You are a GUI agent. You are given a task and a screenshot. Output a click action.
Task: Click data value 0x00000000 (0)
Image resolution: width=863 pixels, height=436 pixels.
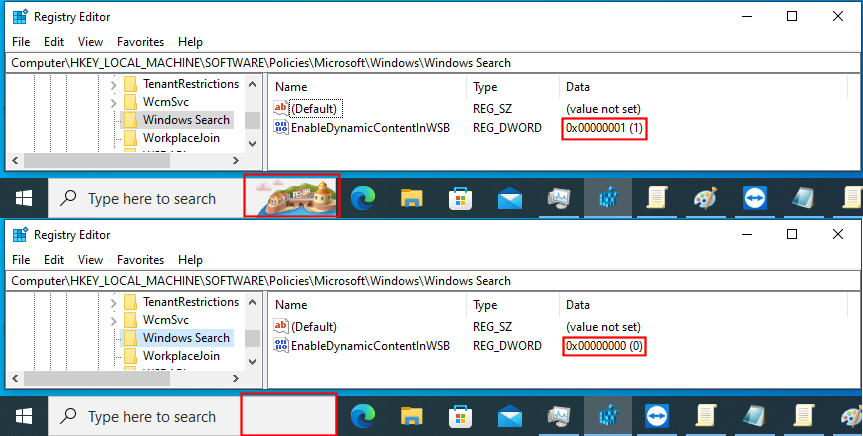[604, 346]
